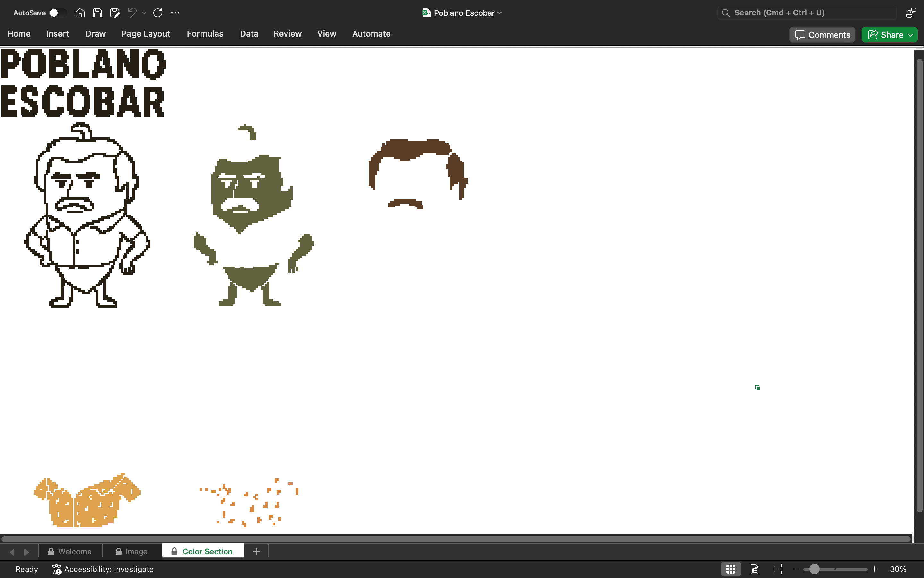Open the Home ribbon tab
Image resolution: width=924 pixels, height=578 pixels.
pyautogui.click(x=19, y=34)
